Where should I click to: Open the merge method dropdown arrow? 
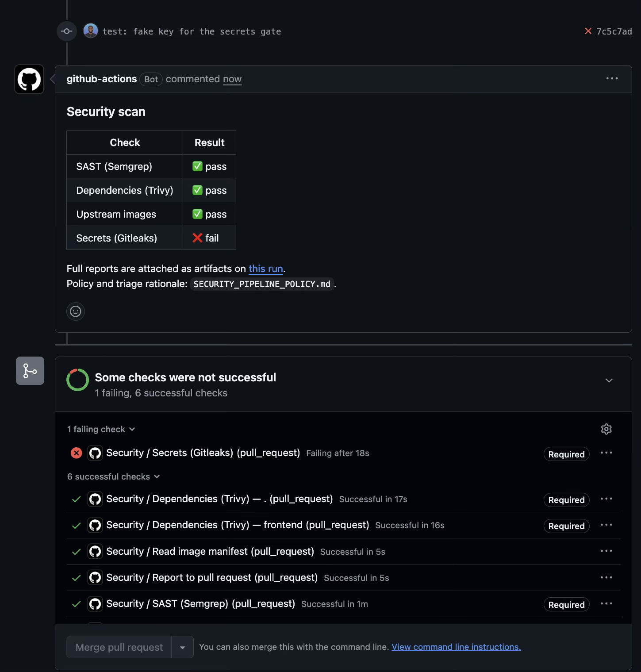click(182, 647)
